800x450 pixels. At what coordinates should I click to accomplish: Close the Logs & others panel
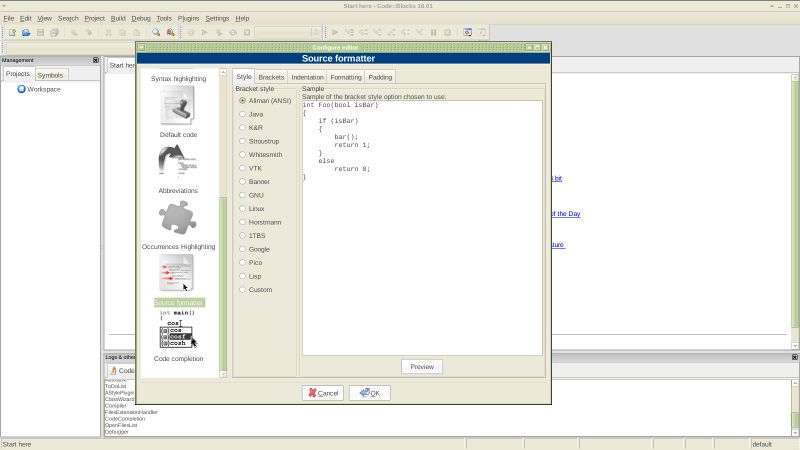click(794, 357)
